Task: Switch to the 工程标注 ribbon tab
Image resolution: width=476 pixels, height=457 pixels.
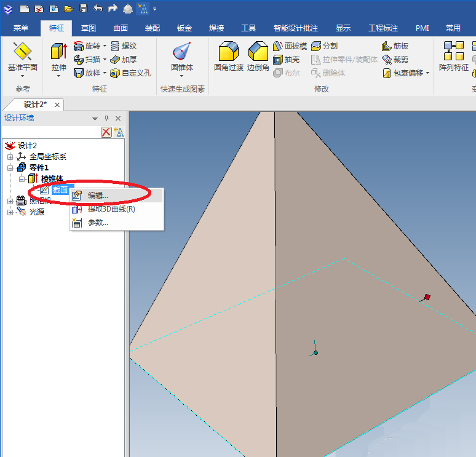Action: pyautogui.click(x=383, y=28)
